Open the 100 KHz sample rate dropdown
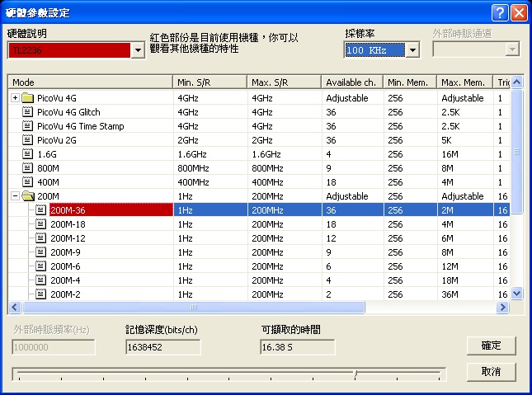Image resolution: width=532 pixels, height=395 pixels. coord(412,50)
